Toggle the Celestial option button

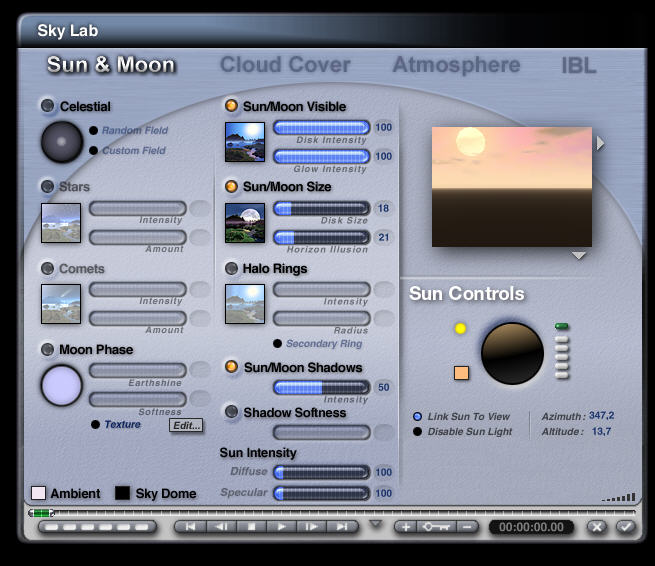[x=48, y=106]
